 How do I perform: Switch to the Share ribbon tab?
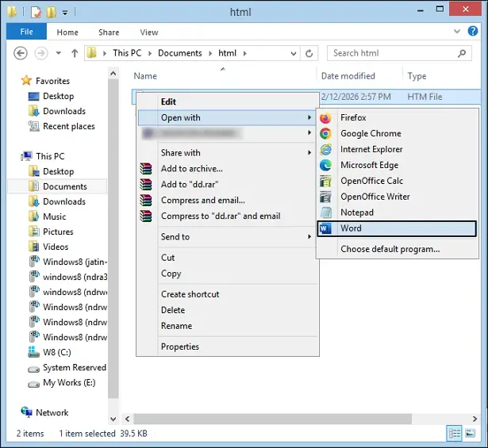[x=109, y=33]
